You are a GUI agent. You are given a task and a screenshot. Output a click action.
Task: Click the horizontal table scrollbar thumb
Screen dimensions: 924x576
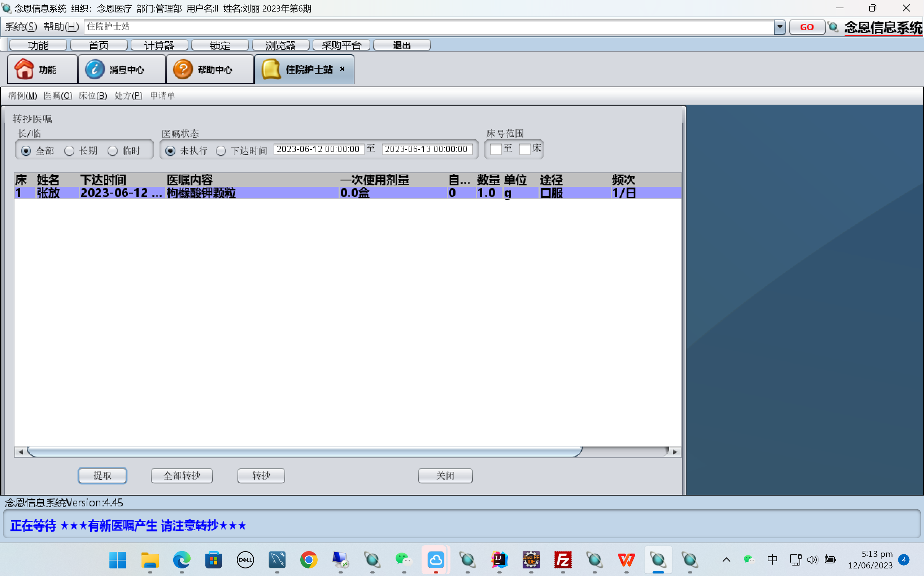[304, 452]
